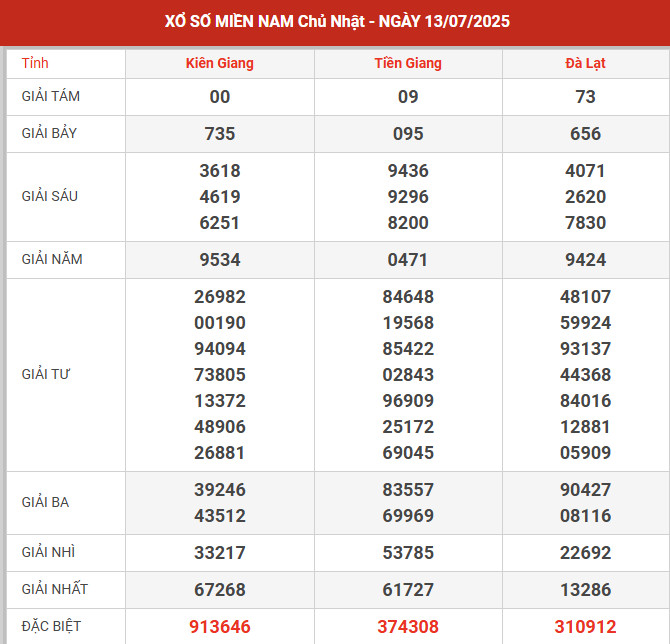Viewport: 670px width, 644px height.
Task: Click the number 2620
Action: pos(585,197)
